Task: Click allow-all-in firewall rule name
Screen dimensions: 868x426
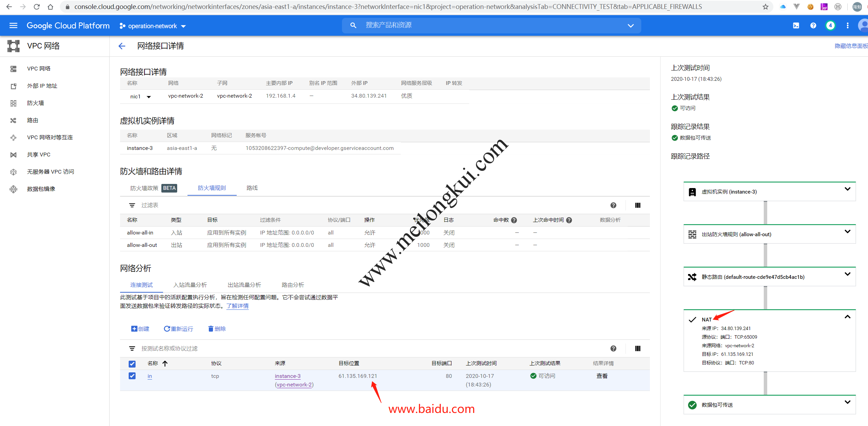Action: [140, 232]
